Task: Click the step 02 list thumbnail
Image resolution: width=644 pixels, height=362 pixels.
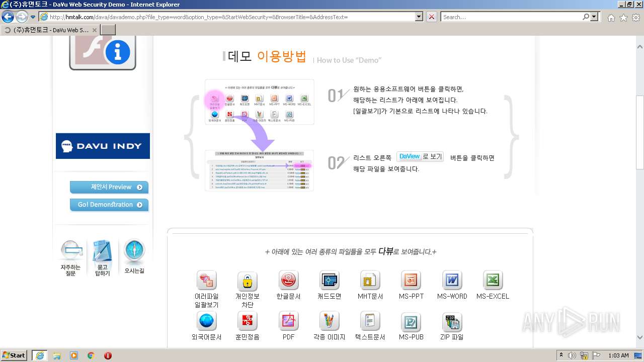Action: click(260, 170)
